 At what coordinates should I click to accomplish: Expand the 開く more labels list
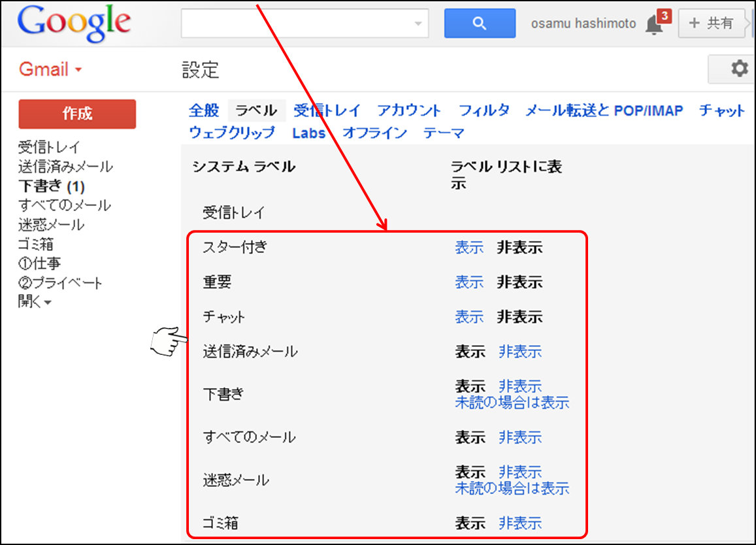(x=35, y=302)
